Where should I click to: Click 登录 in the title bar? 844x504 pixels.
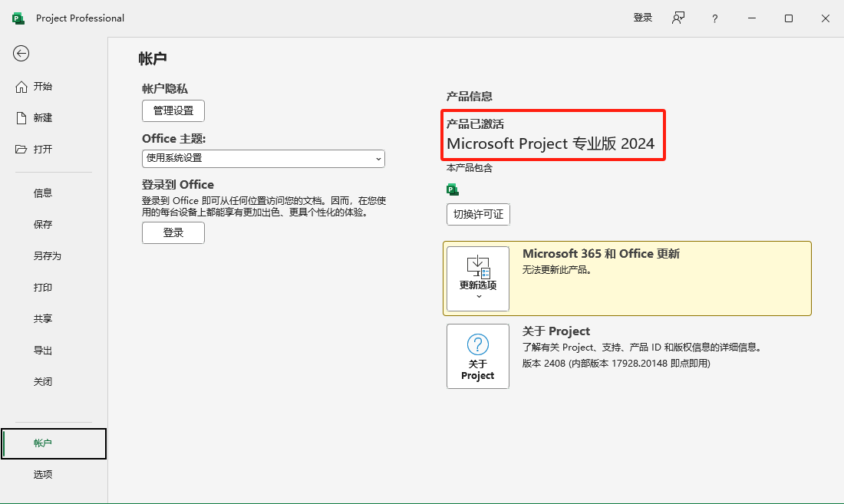(643, 18)
